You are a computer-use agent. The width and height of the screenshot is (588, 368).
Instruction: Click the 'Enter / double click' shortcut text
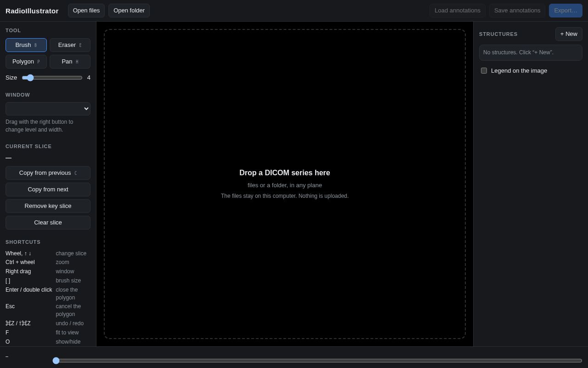click(29, 290)
